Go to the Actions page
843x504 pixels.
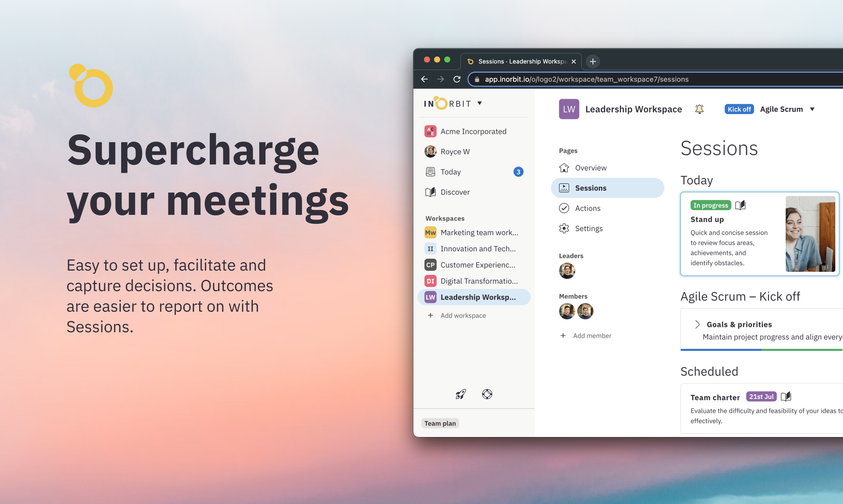607,208
